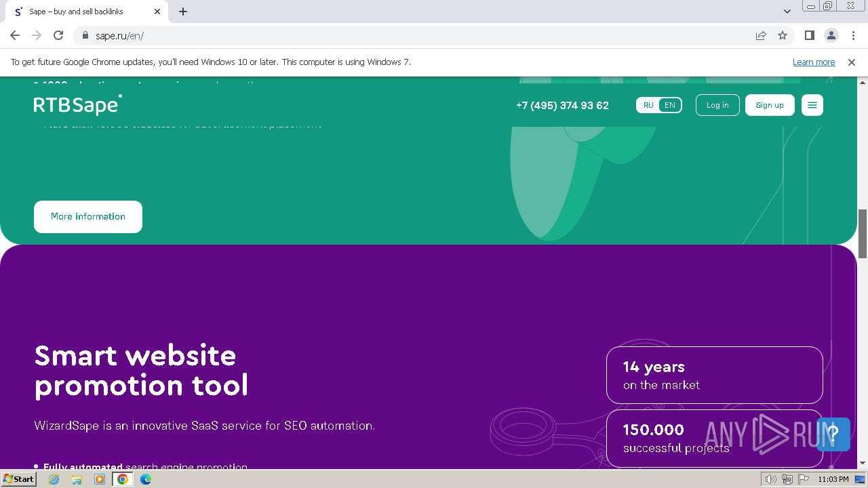This screenshot has width=868, height=488.
Task: Open the hamburger site menu
Action: (812, 105)
